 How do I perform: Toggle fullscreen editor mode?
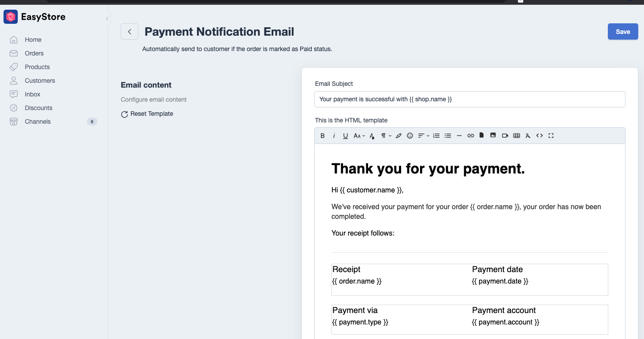click(x=551, y=136)
